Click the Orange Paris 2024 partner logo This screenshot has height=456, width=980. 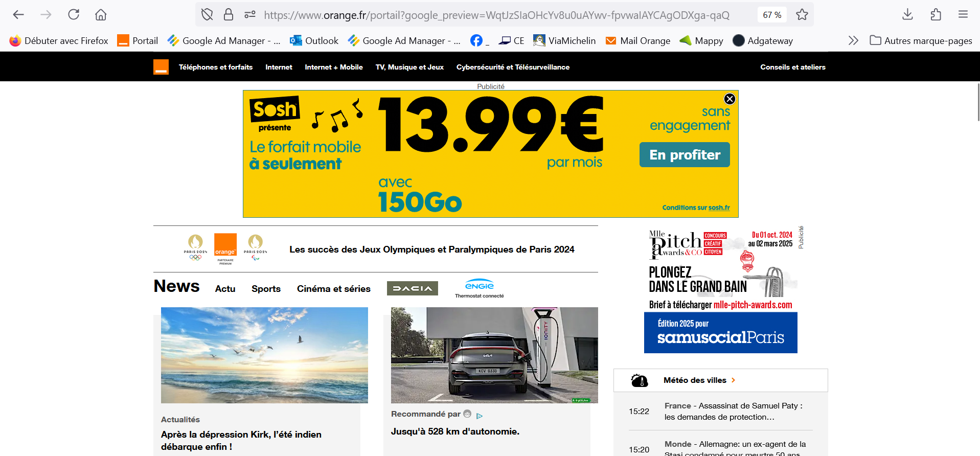tap(225, 248)
